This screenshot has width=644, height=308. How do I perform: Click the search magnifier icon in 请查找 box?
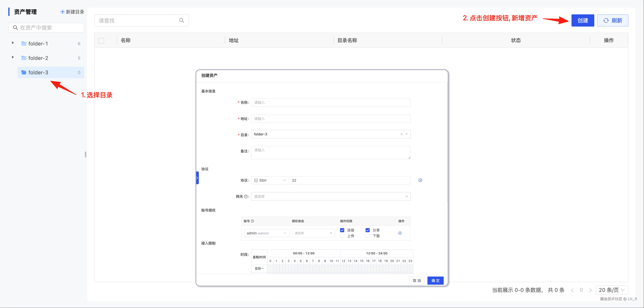[x=182, y=21]
